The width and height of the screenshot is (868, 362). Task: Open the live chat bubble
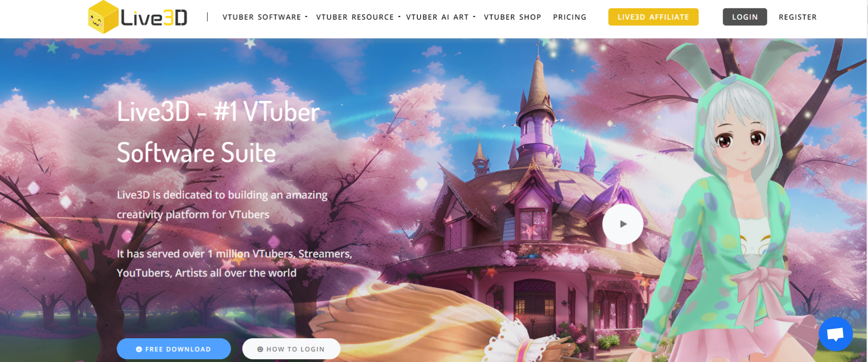(x=836, y=334)
